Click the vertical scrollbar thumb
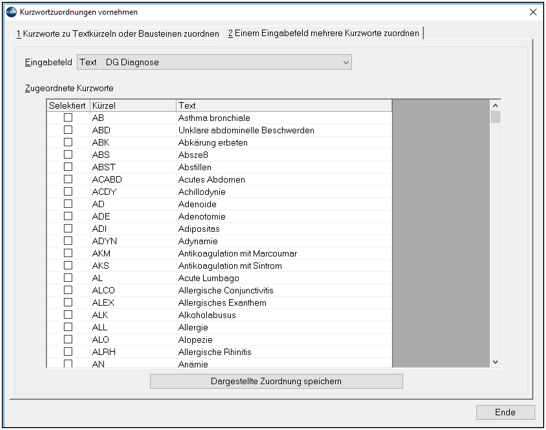Viewport: 546px width, 430px height. (495, 117)
